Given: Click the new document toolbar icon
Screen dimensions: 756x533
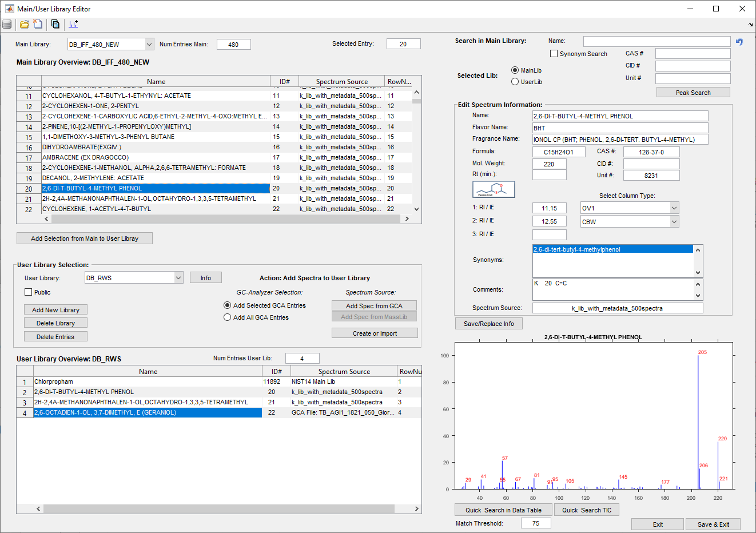Looking at the screenshot, I should [38, 24].
